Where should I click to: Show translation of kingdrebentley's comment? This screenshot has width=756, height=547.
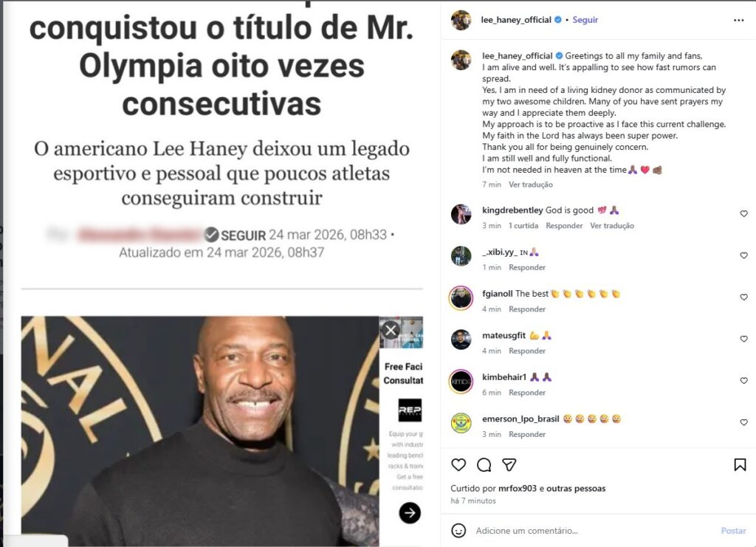(x=612, y=226)
